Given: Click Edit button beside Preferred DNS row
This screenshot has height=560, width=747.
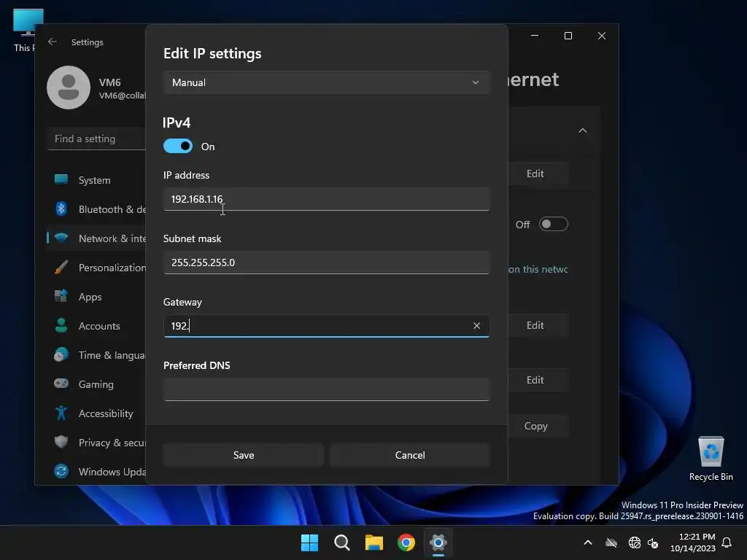Looking at the screenshot, I should [538, 380].
